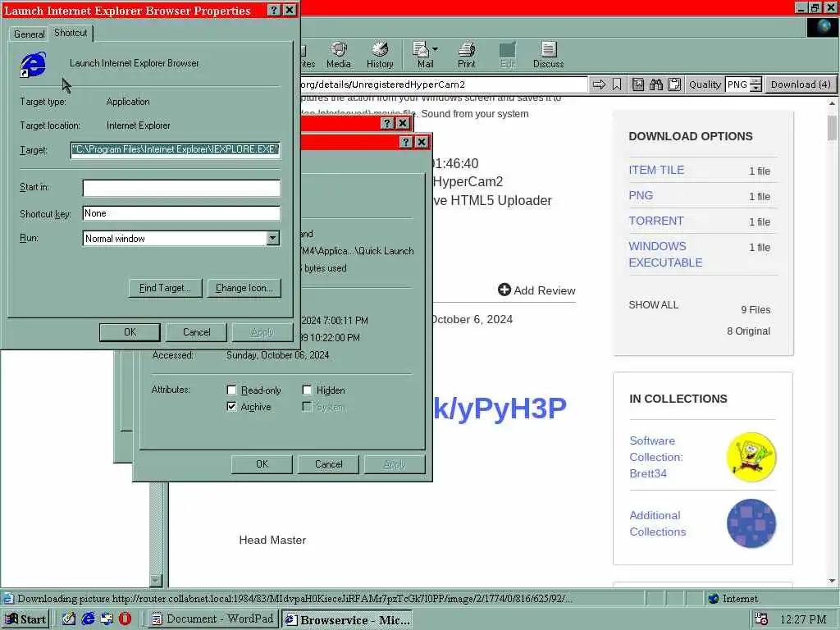Click the Print toolbar icon
Viewport: 840px width, 630px height.
(466, 55)
